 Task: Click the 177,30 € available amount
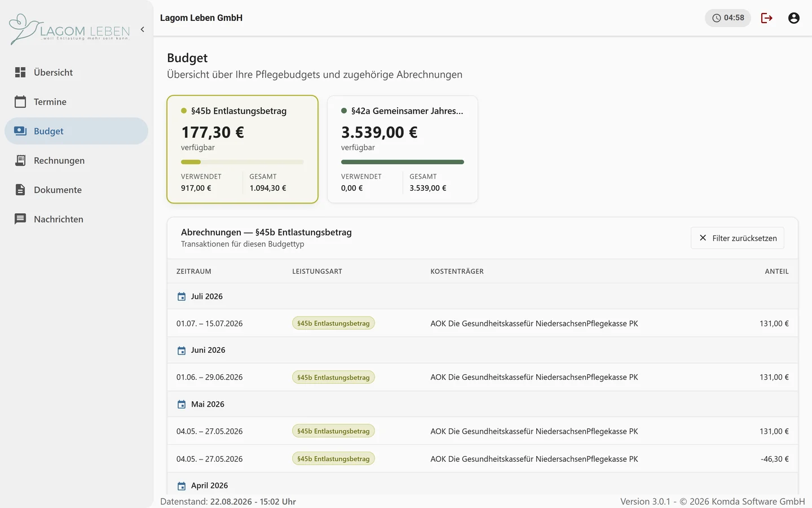coord(213,132)
